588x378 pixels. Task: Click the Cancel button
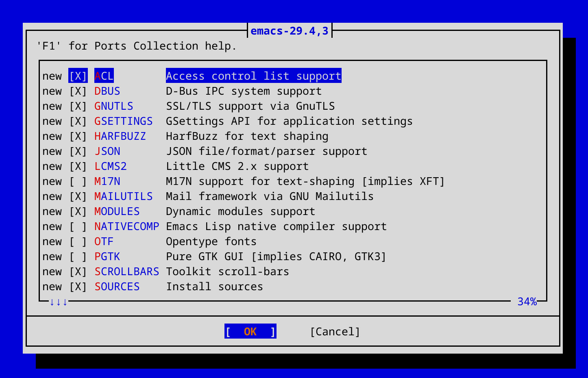(335, 332)
